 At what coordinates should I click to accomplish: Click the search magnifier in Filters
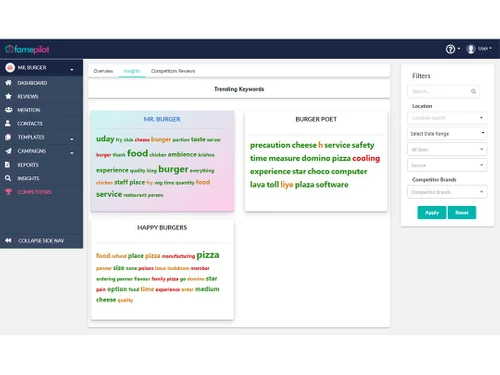(473, 91)
